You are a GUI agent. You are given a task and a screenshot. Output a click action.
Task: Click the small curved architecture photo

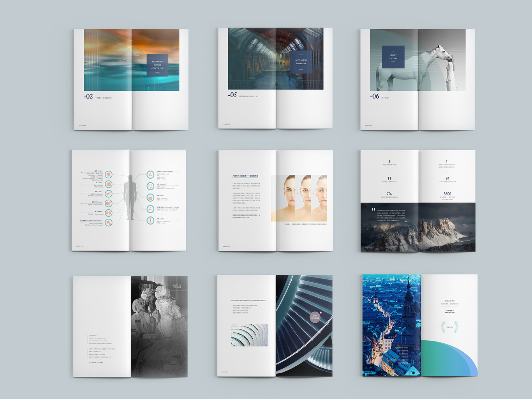(x=249, y=335)
